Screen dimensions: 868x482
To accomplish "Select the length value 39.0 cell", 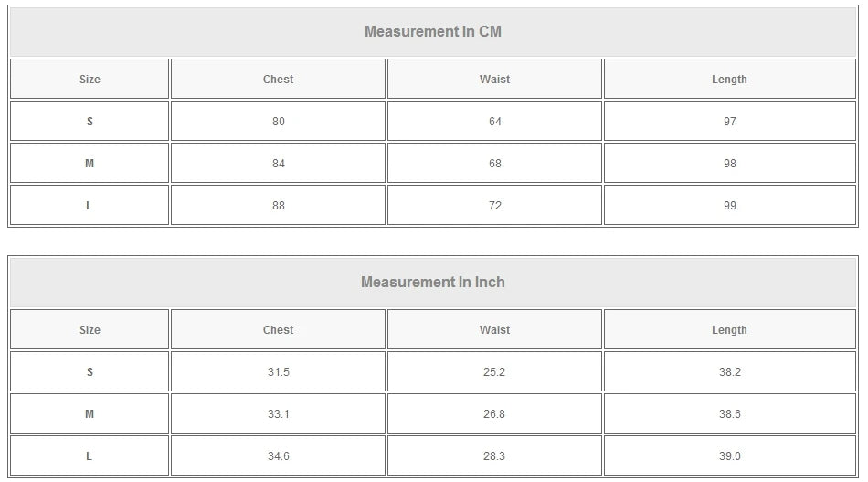I will pyautogui.click(x=729, y=456).
